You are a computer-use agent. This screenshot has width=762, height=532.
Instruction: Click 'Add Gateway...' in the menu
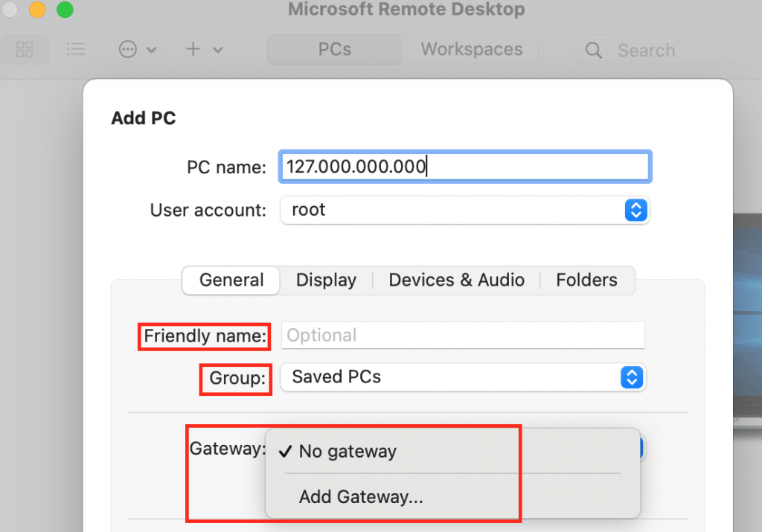[360, 496]
